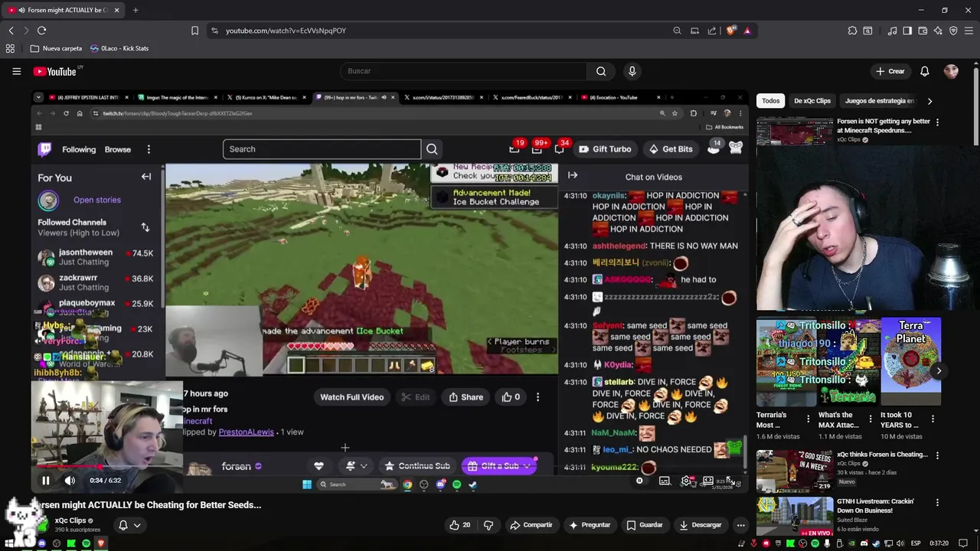Show more filter chips with arrow
Viewport: 980px width, 551px height.
tap(929, 100)
